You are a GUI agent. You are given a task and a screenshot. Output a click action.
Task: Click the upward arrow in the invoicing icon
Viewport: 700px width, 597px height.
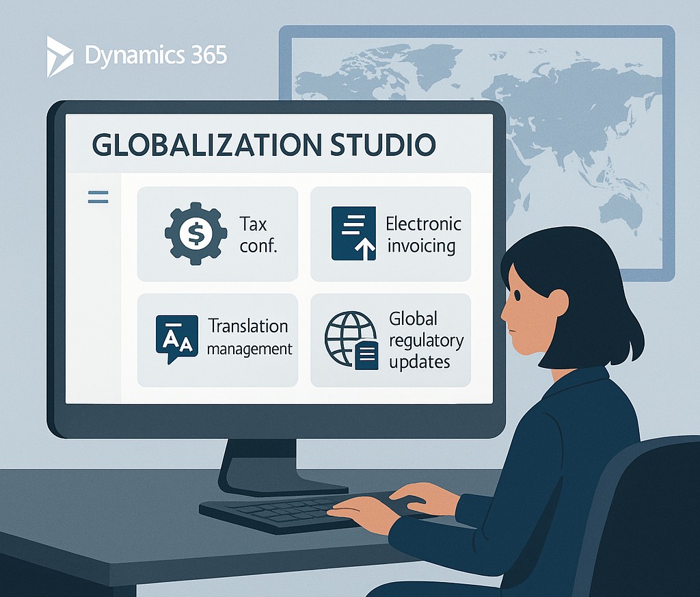pyautogui.click(x=366, y=250)
